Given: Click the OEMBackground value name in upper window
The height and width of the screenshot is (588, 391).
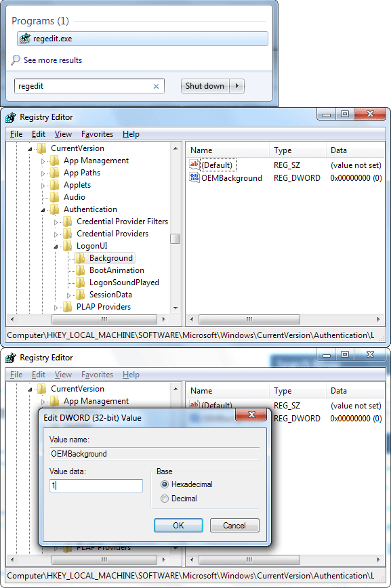Looking at the screenshot, I should 232,178.
